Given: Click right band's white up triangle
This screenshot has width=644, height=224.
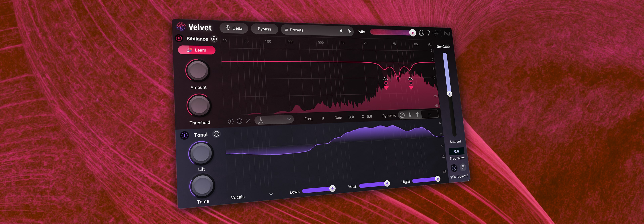Looking at the screenshot, I should tap(410, 78).
